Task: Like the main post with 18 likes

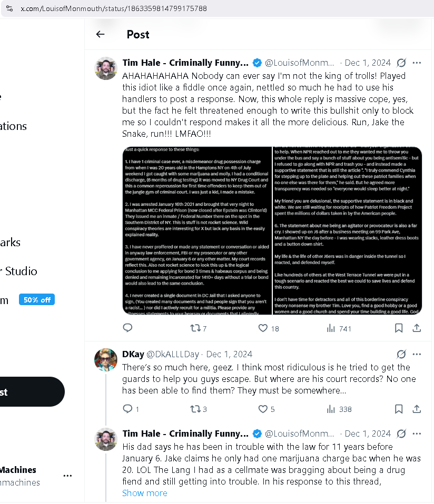Action: [263, 328]
